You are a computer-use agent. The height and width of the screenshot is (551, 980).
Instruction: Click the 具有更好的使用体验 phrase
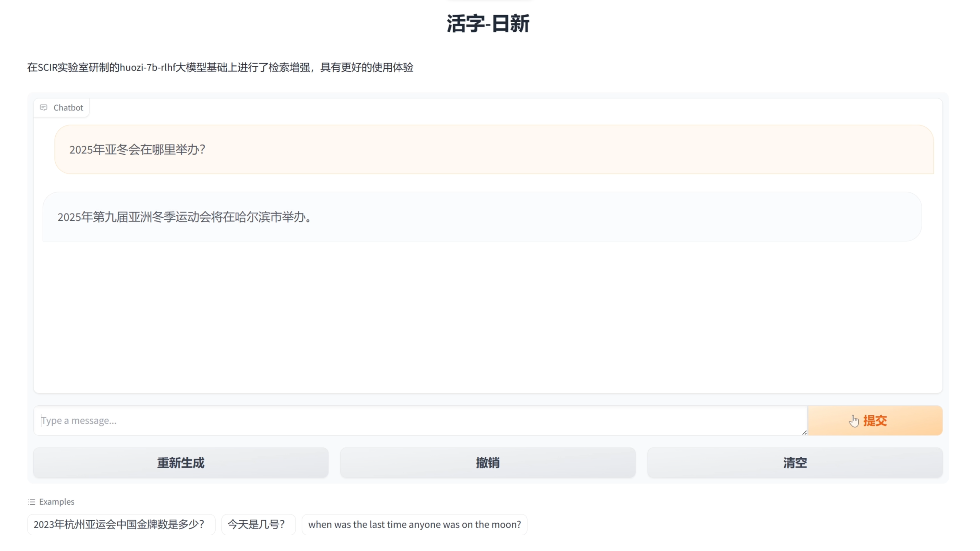[367, 67]
